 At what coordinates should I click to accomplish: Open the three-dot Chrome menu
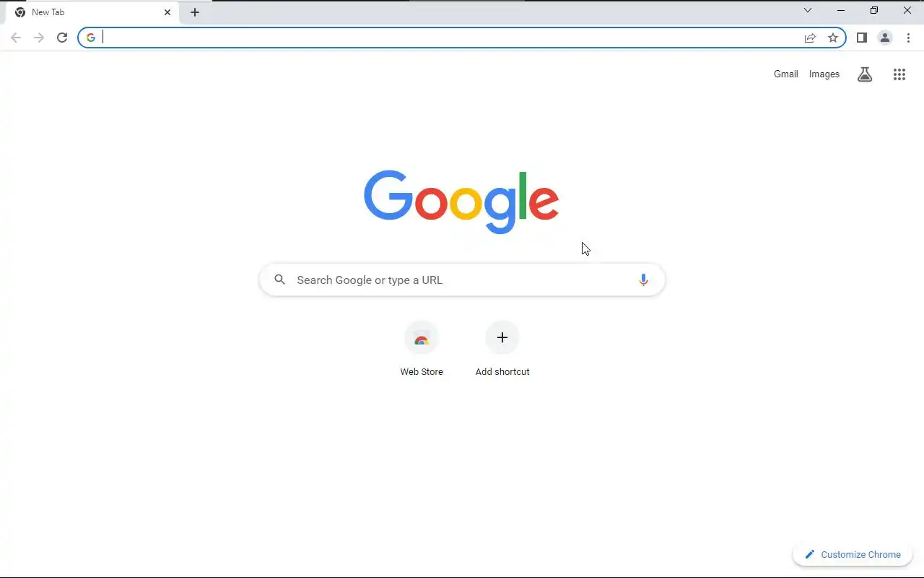[908, 38]
